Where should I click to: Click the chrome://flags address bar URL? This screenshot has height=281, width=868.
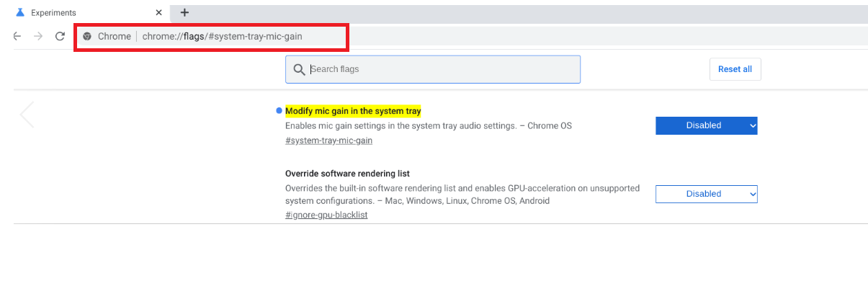point(222,37)
